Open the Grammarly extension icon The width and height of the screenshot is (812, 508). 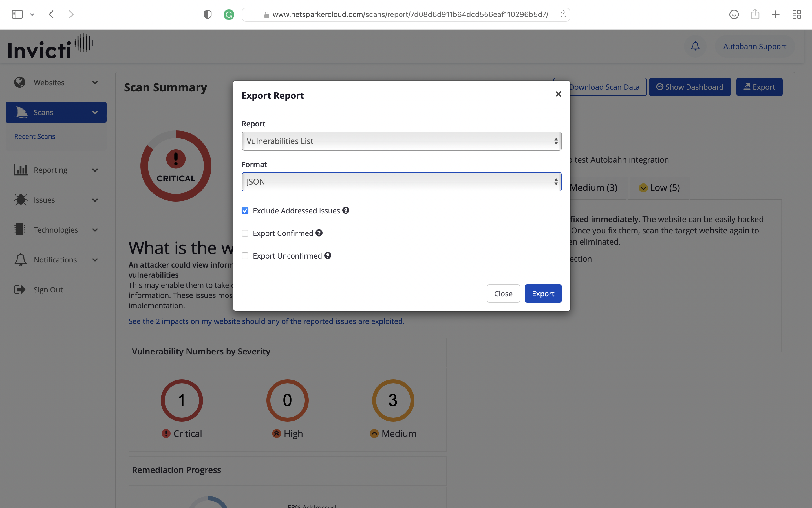pos(229,14)
